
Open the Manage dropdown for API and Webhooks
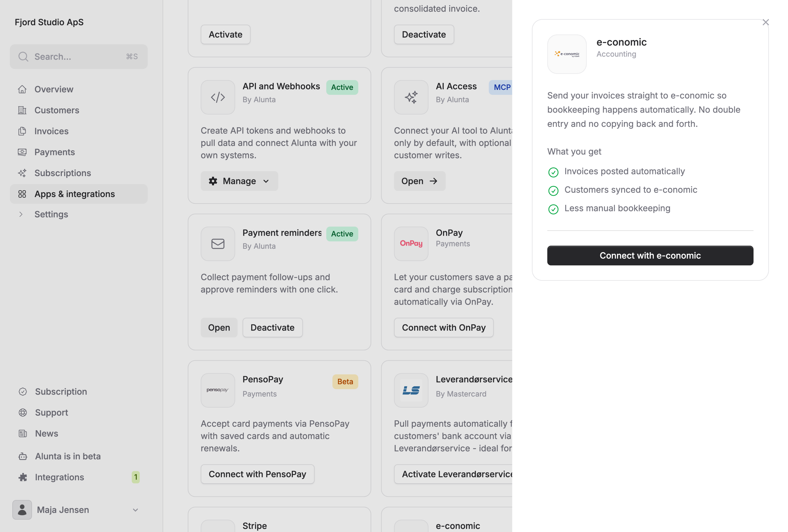pos(239,181)
